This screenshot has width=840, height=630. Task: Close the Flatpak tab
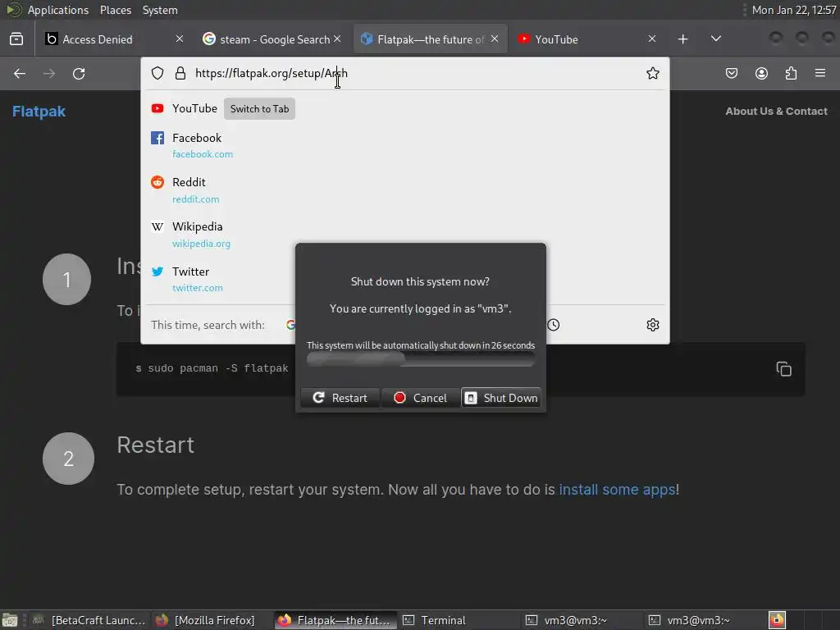(495, 39)
